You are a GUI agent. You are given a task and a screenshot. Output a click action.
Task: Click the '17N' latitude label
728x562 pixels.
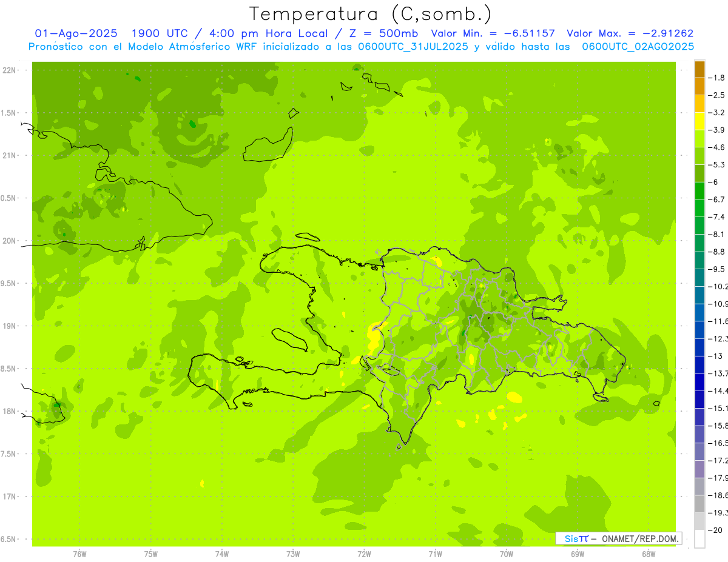pos(8,497)
